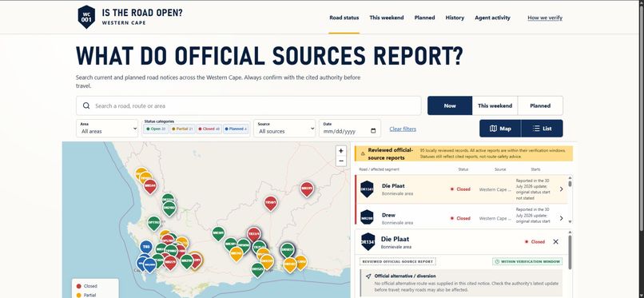Image resolution: width=644 pixels, height=298 pixels.
Task: Click the Clear filters link
Action: 403,129
